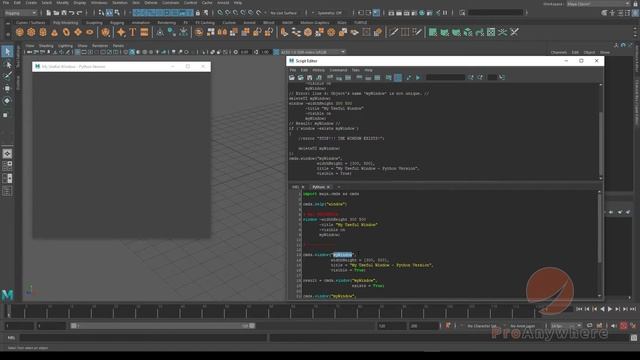Click the command line input field
Image resolution: width=640 pixels, height=360 pixels.
click(x=144, y=338)
